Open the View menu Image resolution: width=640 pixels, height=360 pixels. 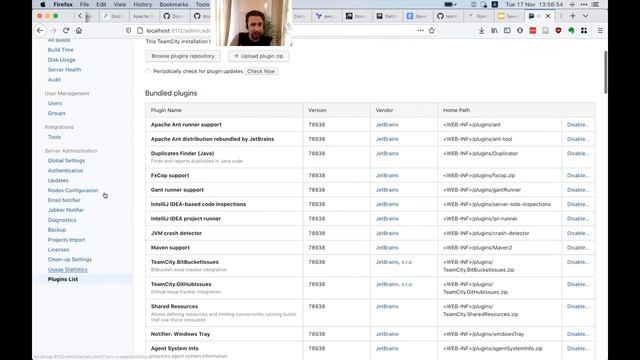point(120,4)
